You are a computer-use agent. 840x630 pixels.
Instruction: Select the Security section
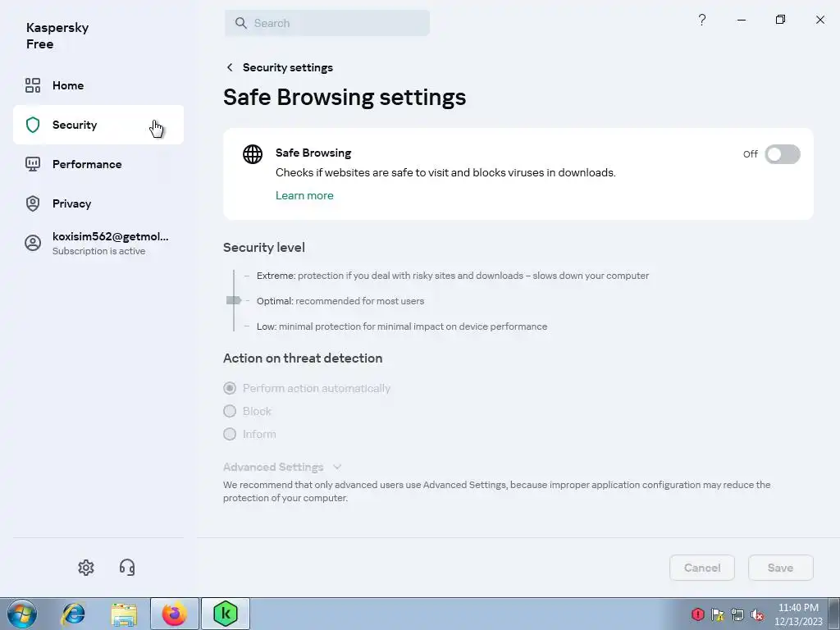point(98,125)
